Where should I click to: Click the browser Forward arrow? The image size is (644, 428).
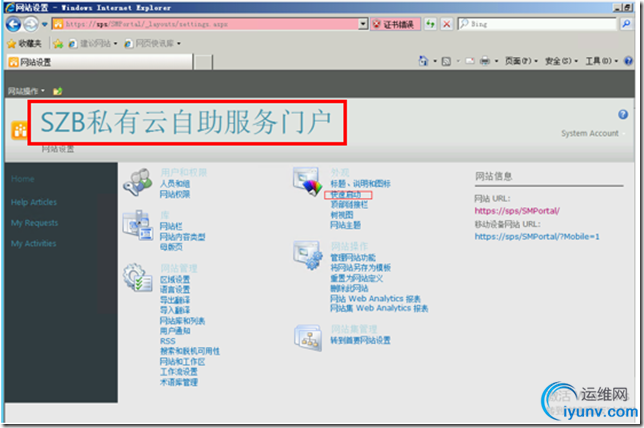tap(31, 24)
